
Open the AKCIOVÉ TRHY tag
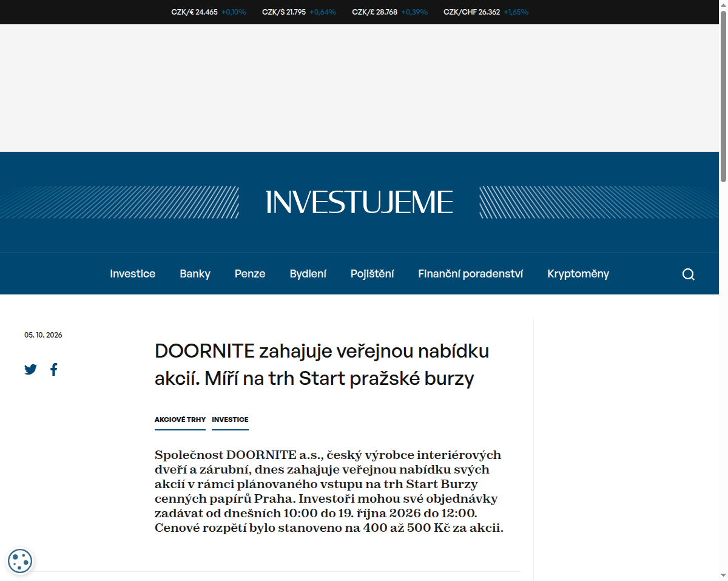pos(180,420)
